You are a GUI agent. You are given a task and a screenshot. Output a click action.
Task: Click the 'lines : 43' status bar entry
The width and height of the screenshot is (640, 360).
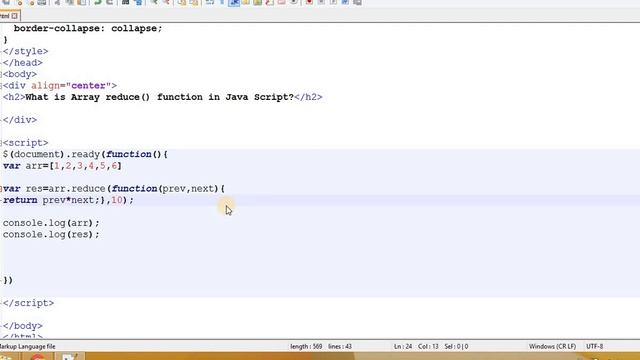point(340,347)
